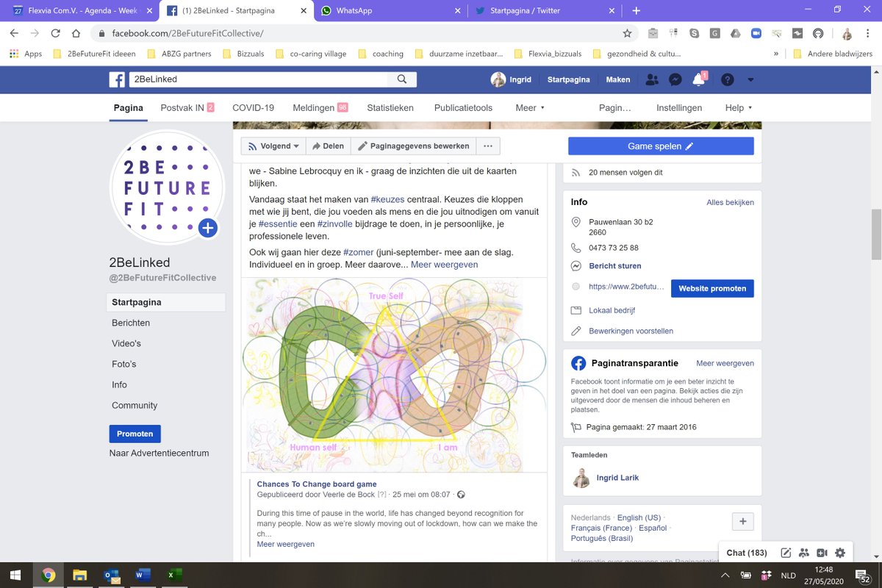Bookmark this page with star icon
Viewport: 882px width, 588px height.
tap(627, 33)
